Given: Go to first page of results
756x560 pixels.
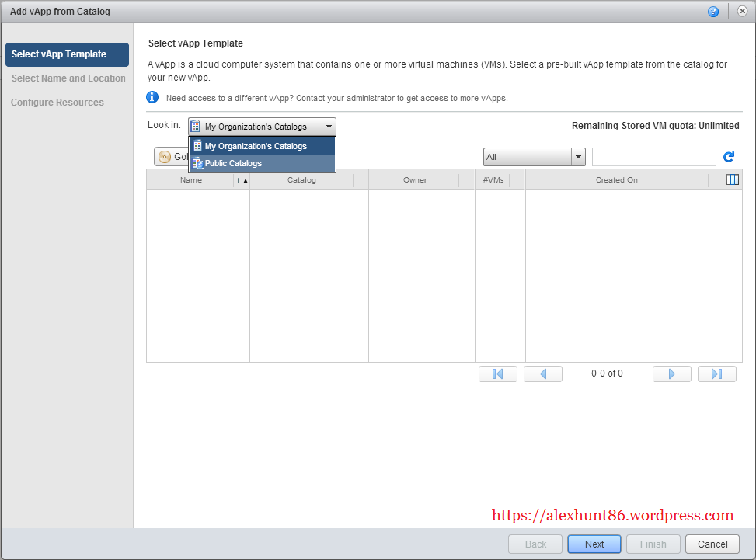Looking at the screenshot, I should pos(498,374).
